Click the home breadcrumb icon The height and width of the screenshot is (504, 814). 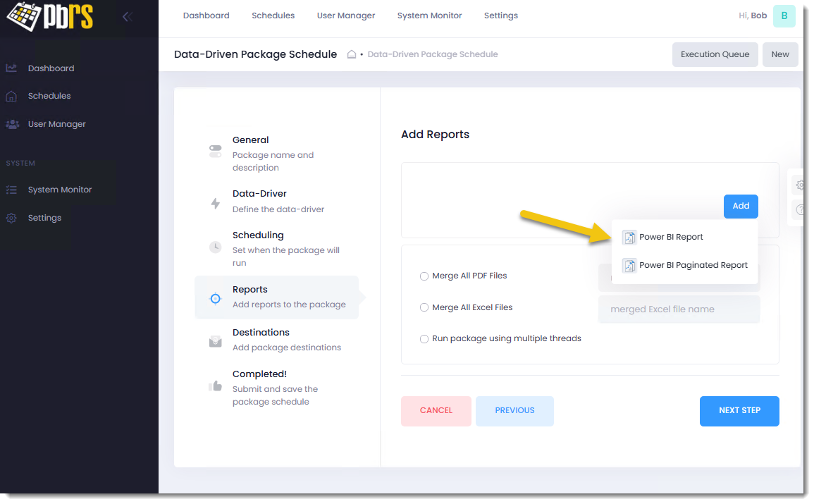pos(352,54)
